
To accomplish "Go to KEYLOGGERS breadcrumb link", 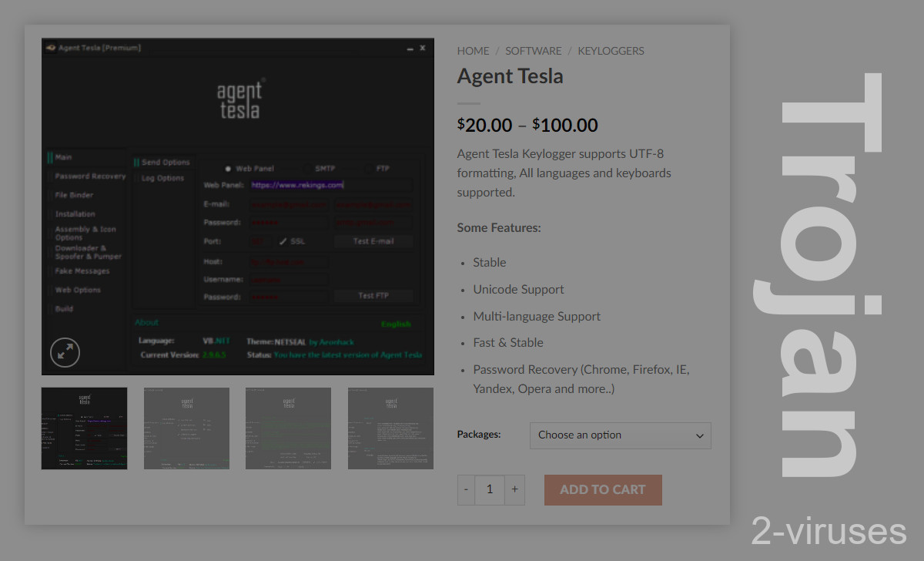I will click(x=611, y=51).
